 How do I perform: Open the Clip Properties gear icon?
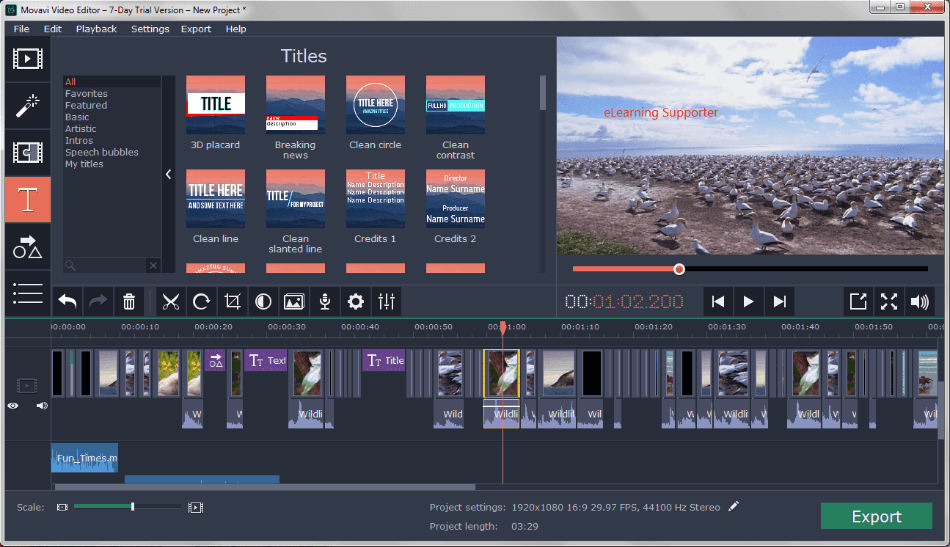point(356,301)
